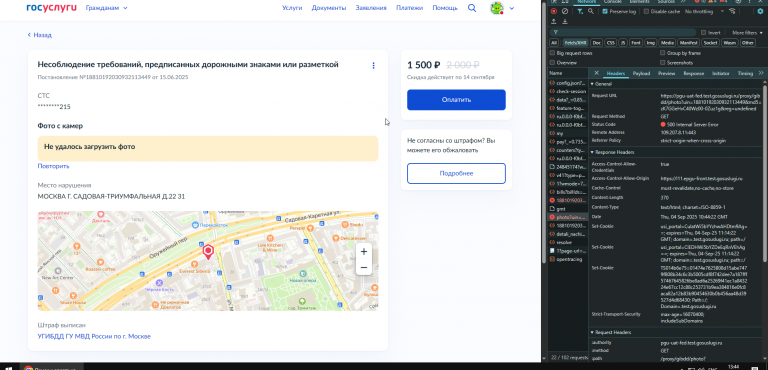Open the Услуги menu item
The image size is (768, 370).
pos(292,8)
